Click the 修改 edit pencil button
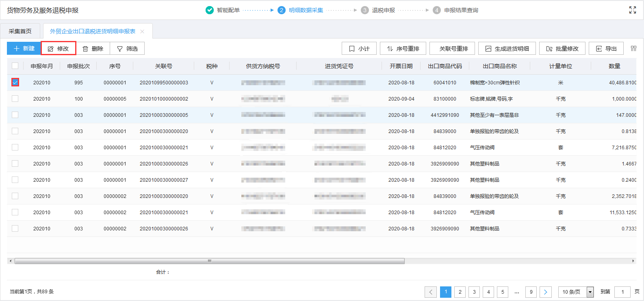 click(59, 48)
